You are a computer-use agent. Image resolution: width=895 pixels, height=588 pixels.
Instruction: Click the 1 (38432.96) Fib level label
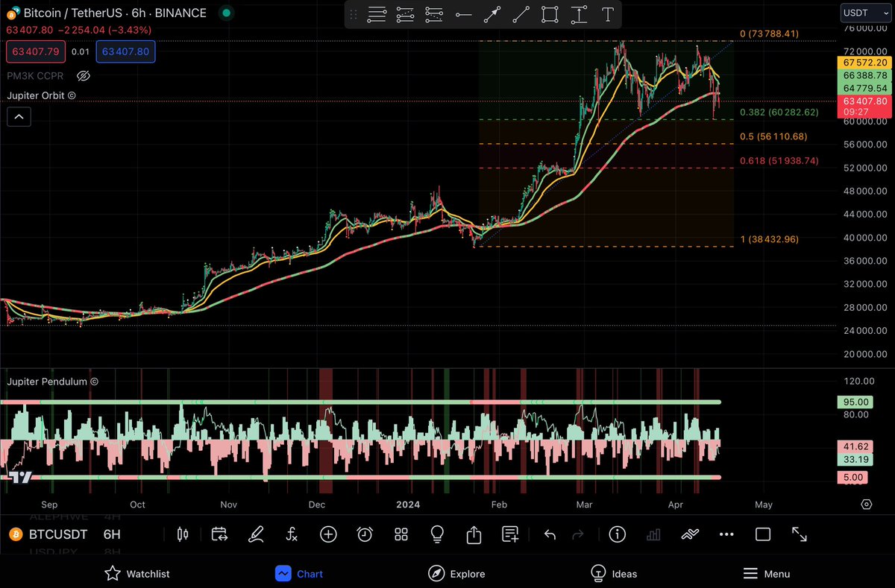(769, 239)
